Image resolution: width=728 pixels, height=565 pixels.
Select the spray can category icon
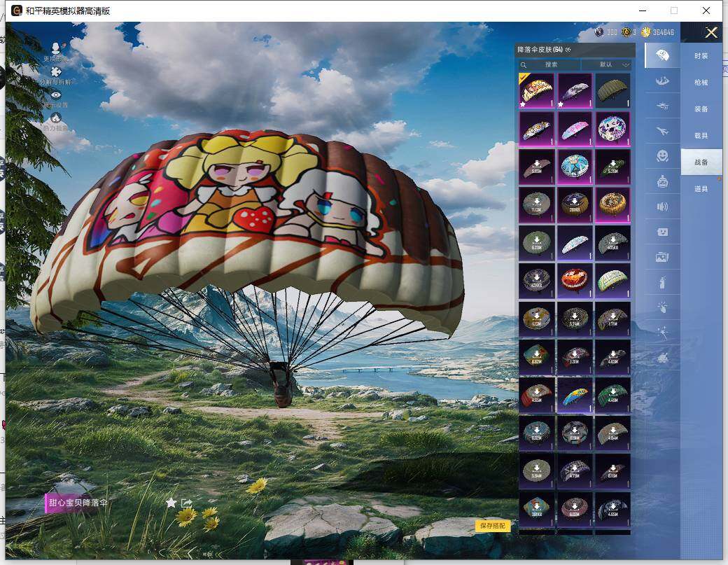coord(662,282)
